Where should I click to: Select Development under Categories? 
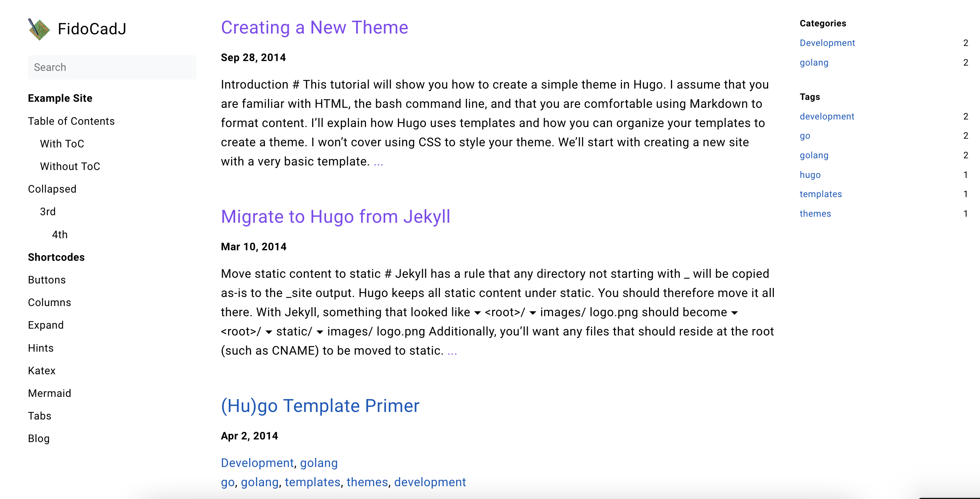[827, 43]
